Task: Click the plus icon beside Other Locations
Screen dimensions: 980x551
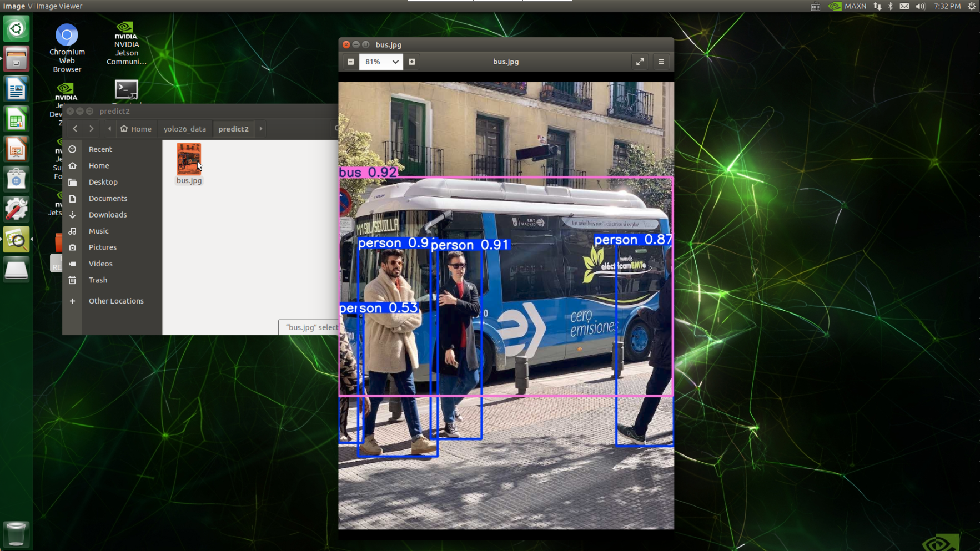Action: 72,301
